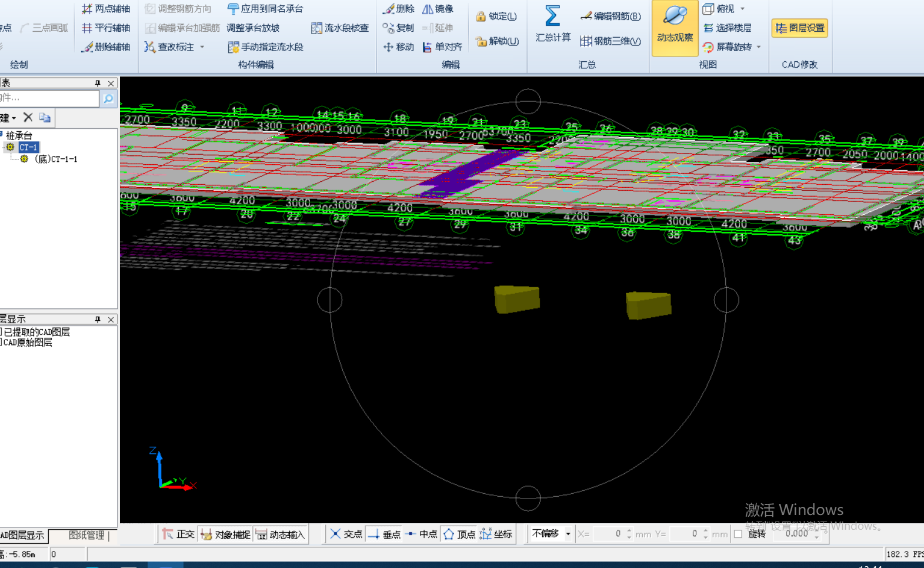
Task: Toggle 垂点 perpendicular snap
Action: pos(383,534)
